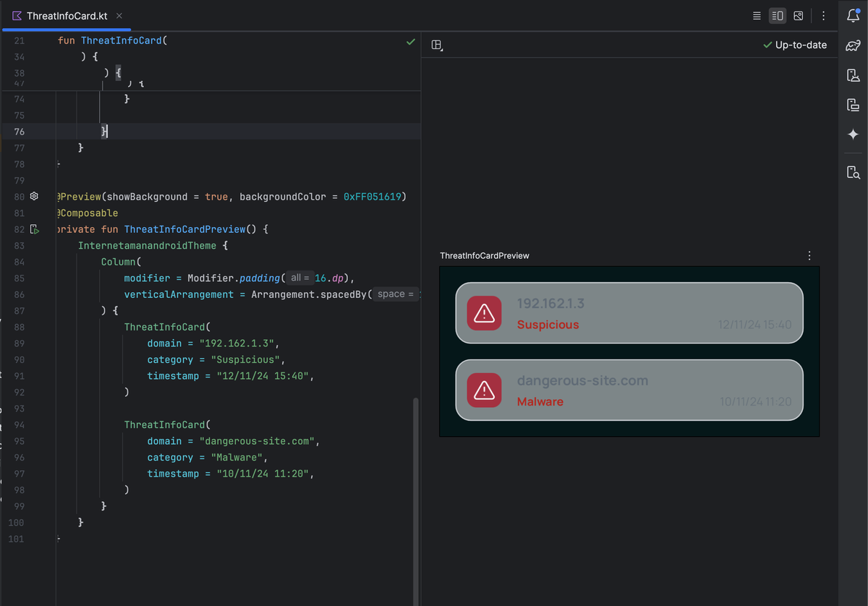
Task: Click the green inspection checkmark in editor
Action: [410, 42]
